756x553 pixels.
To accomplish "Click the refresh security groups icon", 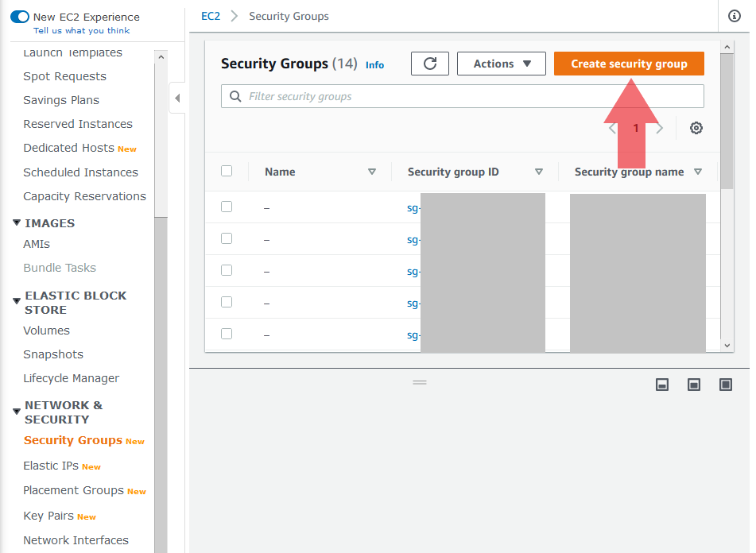I will coord(429,64).
